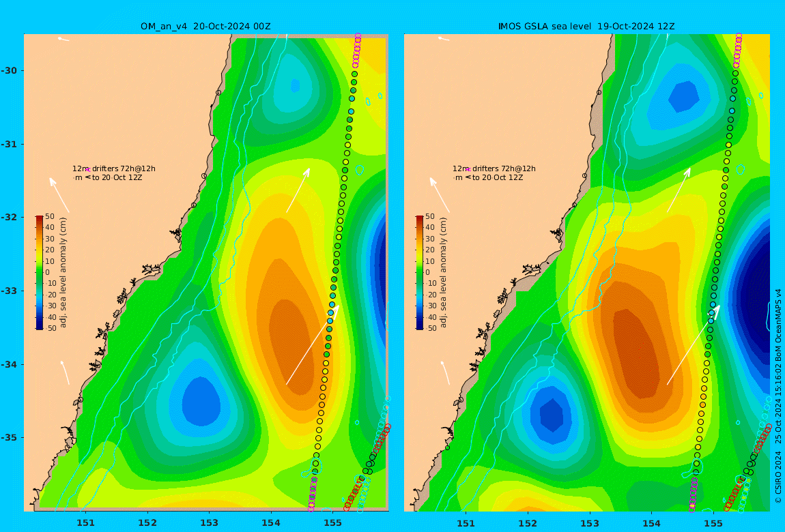Click the magenta drifter legend marker in left map
785x532 pixels.
(x=88, y=170)
